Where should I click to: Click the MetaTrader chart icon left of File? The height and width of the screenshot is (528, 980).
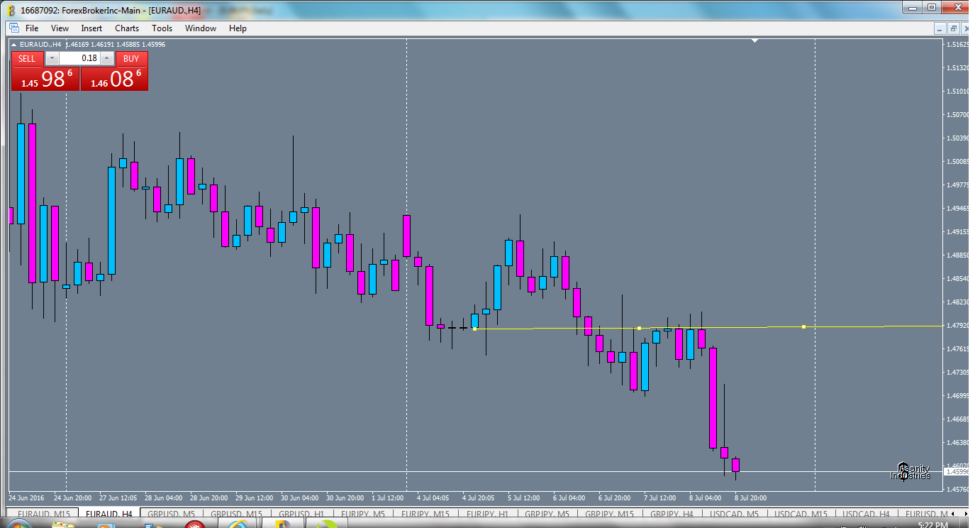coord(13,28)
